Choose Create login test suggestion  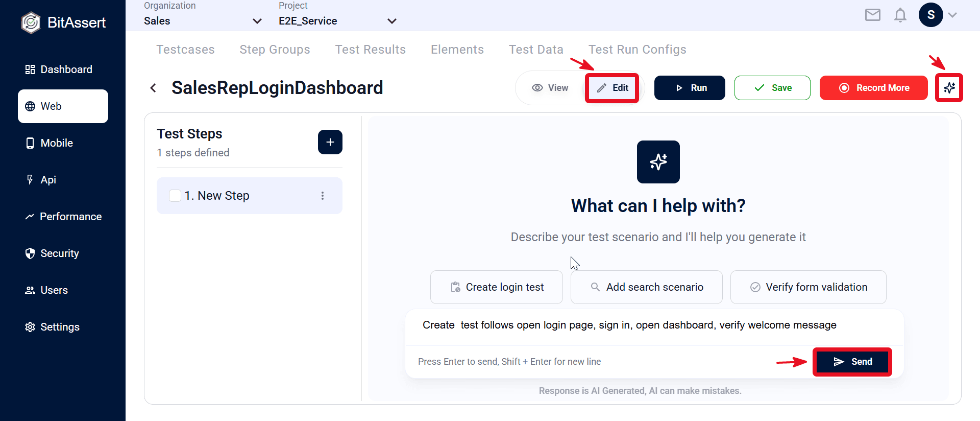pyautogui.click(x=497, y=287)
